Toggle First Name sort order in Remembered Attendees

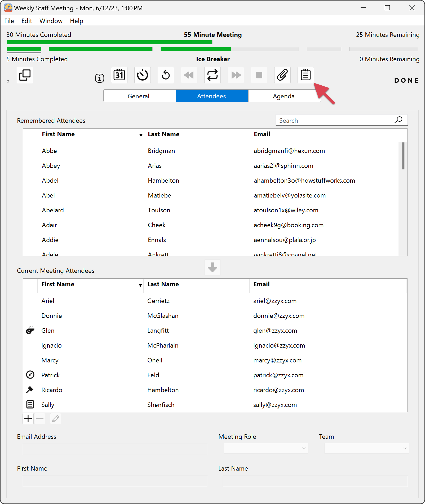tap(141, 135)
